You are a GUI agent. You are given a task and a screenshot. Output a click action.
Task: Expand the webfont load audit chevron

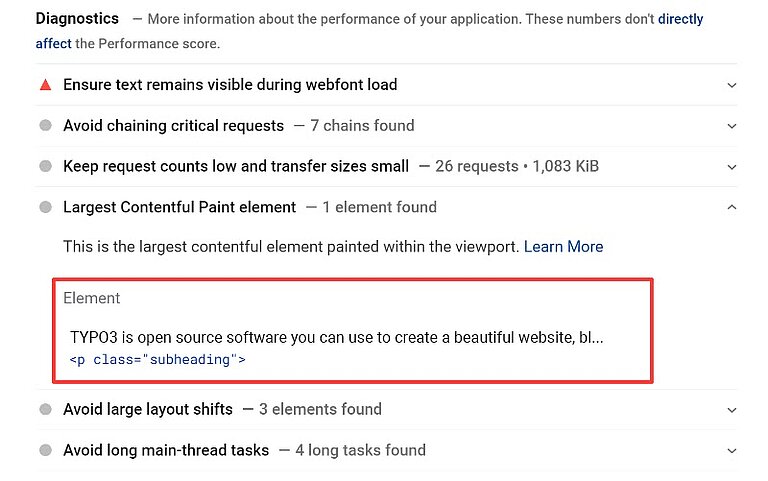tap(732, 85)
